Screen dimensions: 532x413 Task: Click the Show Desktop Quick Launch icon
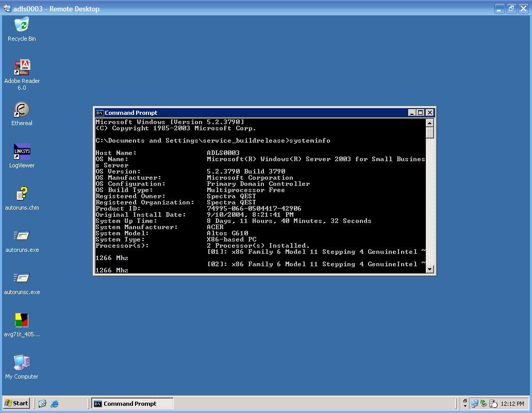42,404
